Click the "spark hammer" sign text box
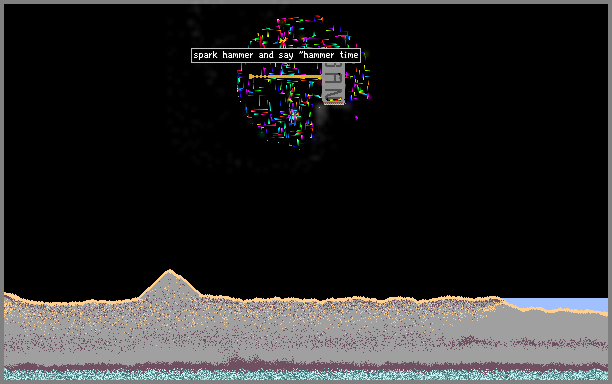Screen dimensions: 612x384 coord(276,55)
